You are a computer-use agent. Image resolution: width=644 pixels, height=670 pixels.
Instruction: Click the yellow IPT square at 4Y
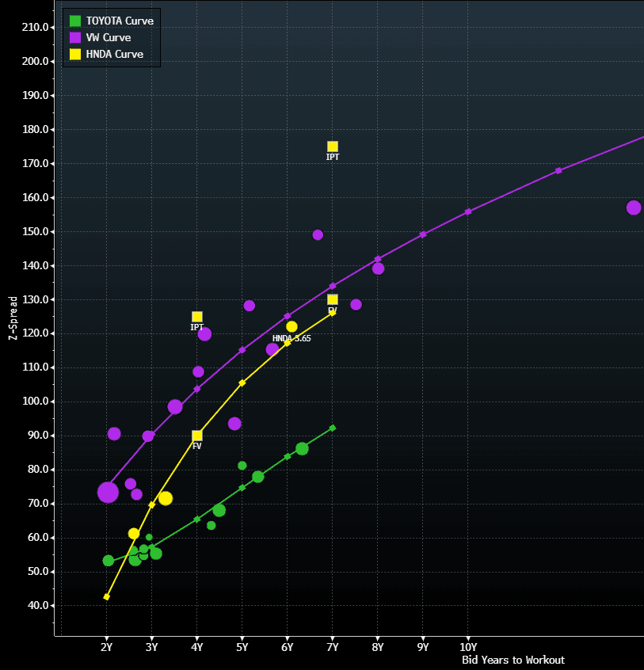(197, 317)
